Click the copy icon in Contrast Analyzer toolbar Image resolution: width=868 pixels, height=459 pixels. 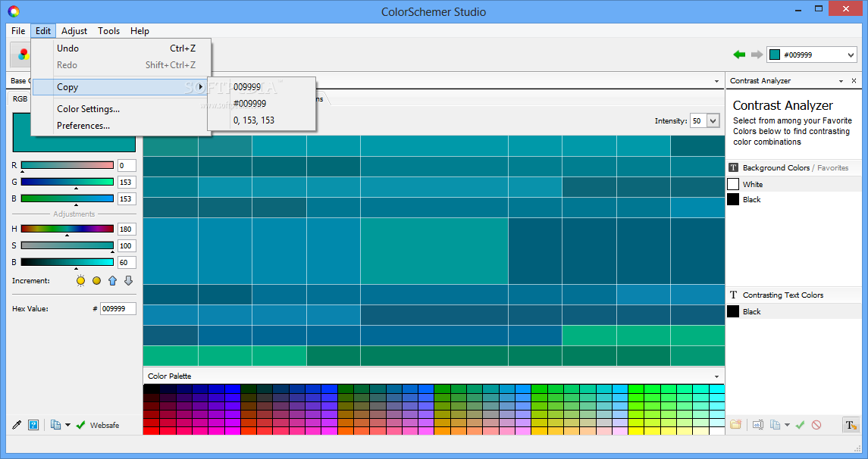click(x=775, y=425)
